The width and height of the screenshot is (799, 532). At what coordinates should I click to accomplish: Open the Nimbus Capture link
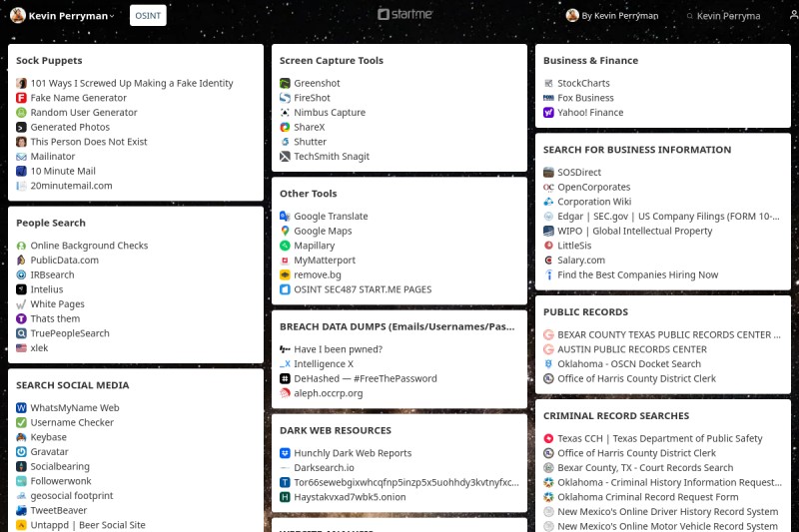pos(330,113)
